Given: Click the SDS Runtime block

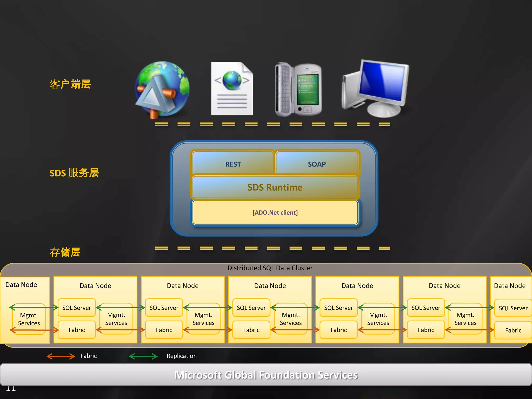Looking at the screenshot, I should tap(275, 187).
